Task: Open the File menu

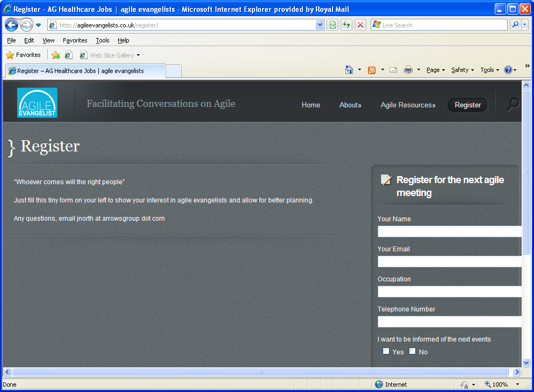Action: click(11, 40)
